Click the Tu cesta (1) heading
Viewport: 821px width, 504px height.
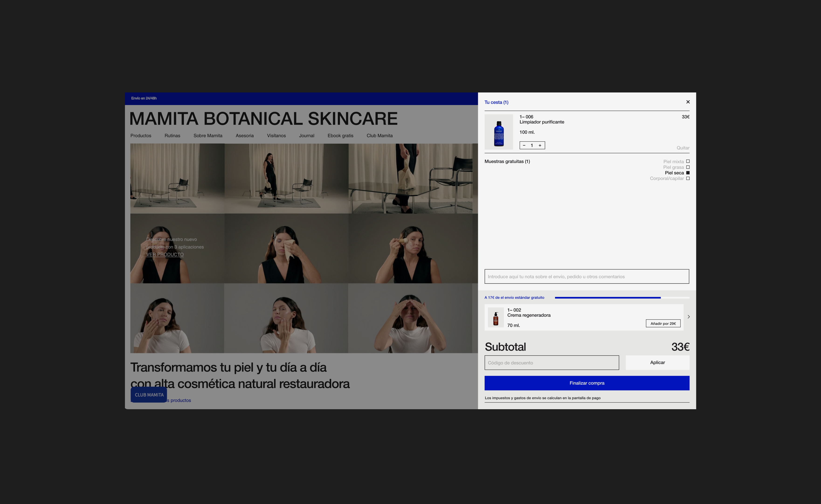click(497, 102)
